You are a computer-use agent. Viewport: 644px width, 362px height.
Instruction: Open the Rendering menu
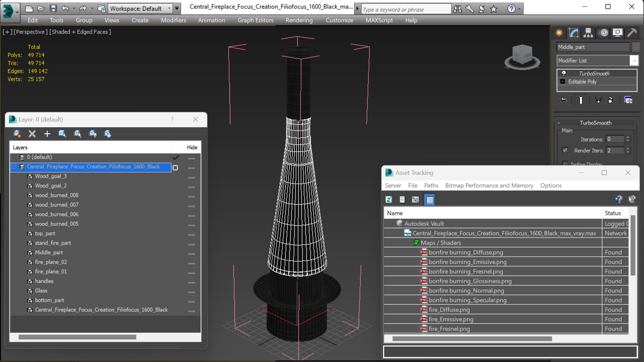click(299, 20)
